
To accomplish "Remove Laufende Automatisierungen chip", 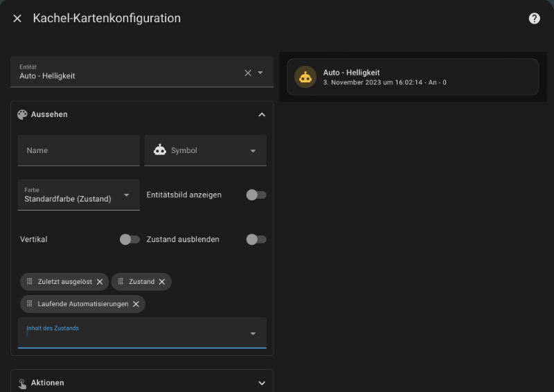I will point(136,304).
